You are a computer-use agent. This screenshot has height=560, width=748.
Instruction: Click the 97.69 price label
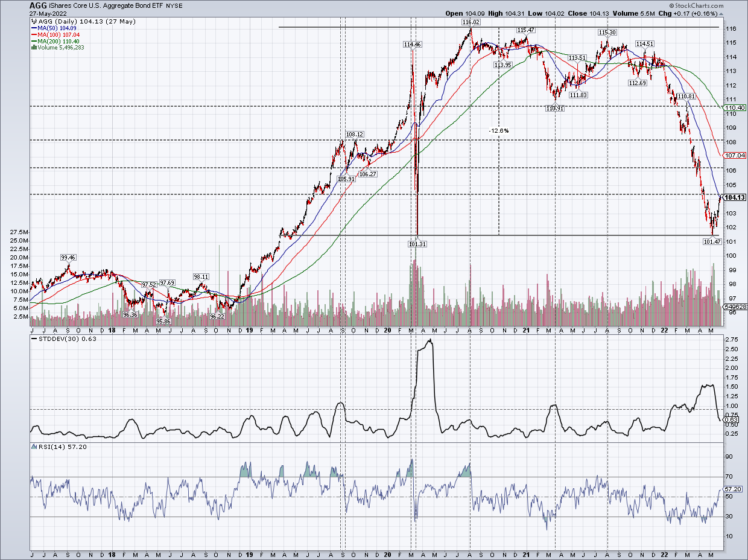[167, 282]
